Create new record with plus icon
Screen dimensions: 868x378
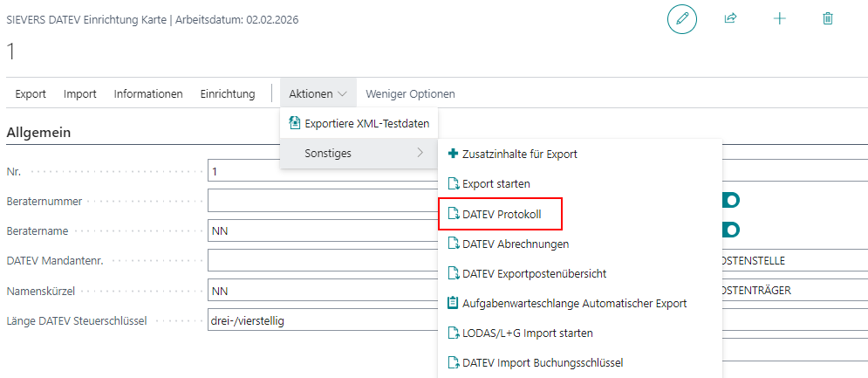(x=779, y=18)
